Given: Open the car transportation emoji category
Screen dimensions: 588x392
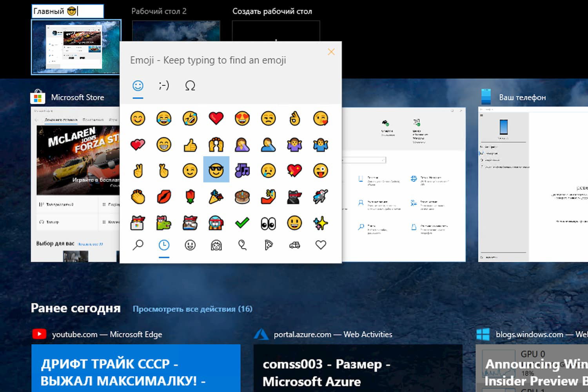Looking at the screenshot, I should click(x=294, y=245).
